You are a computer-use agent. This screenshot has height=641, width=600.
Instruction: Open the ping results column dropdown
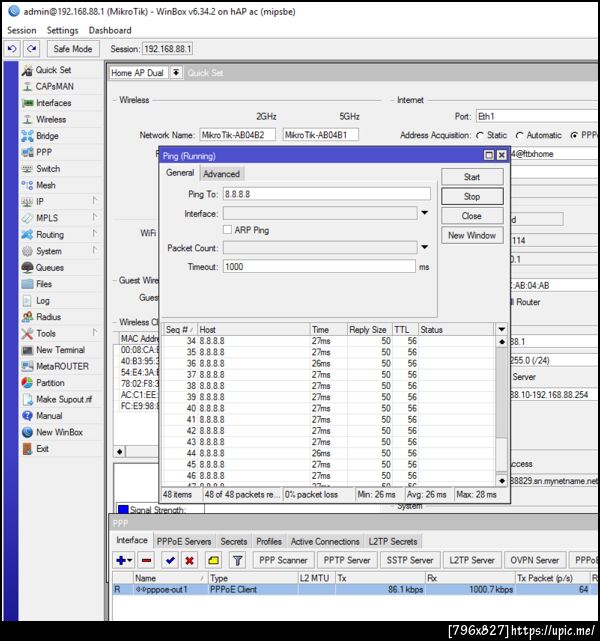[x=501, y=329]
